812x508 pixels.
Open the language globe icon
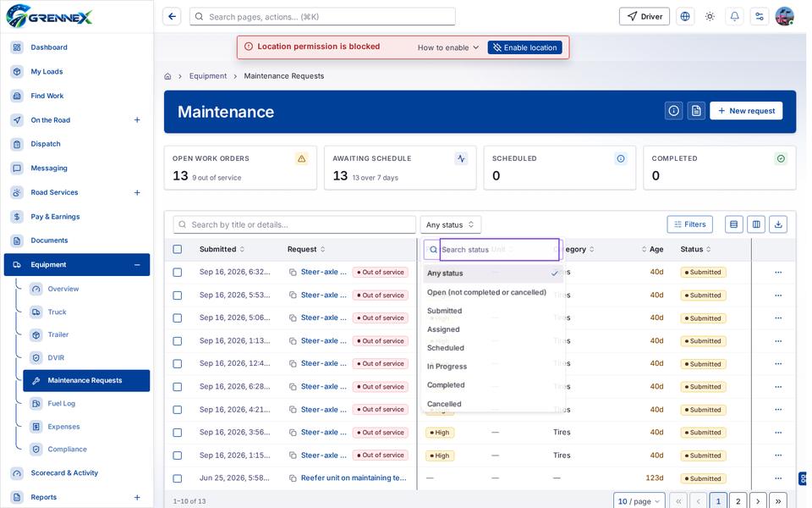(x=684, y=17)
